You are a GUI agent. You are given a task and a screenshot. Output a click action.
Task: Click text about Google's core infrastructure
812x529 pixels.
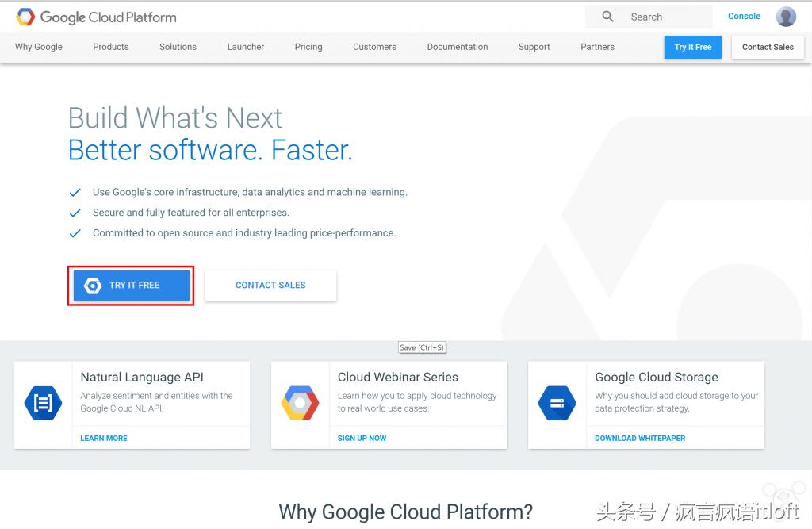250,192
